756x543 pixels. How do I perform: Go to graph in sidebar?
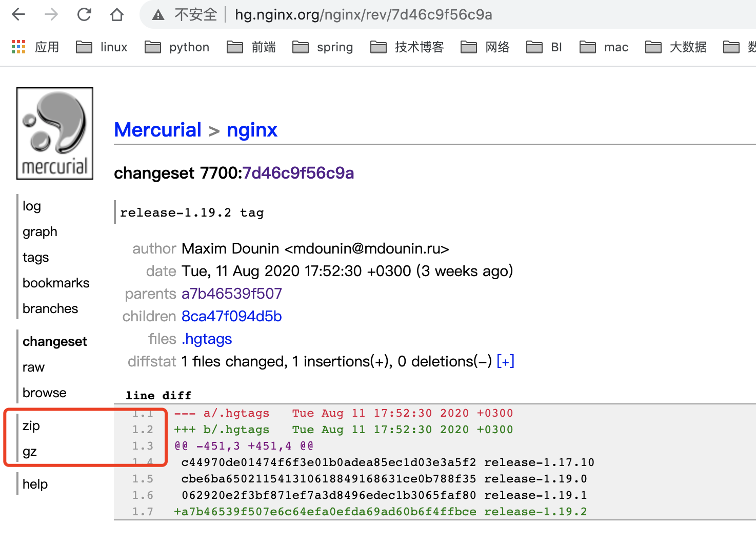39,232
